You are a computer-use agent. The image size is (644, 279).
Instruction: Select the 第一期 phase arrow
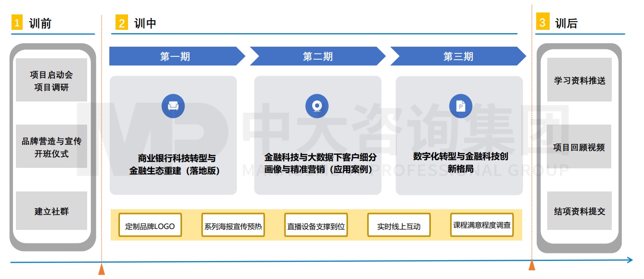coord(176,56)
